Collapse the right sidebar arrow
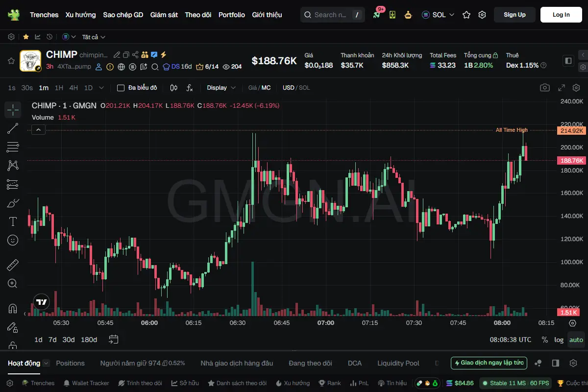 coord(583,55)
